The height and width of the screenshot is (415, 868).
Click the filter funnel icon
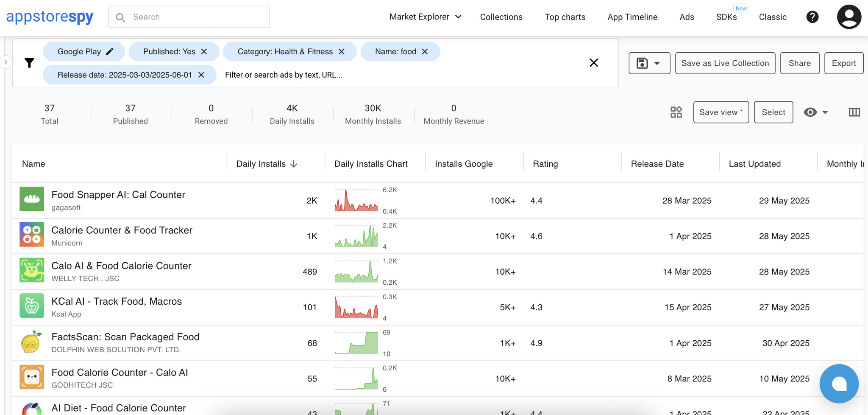pos(29,63)
